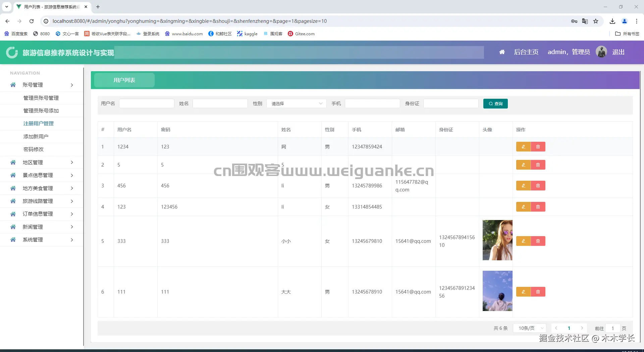The height and width of the screenshot is (352, 644).
Task: Open the browser downloads icon
Action: (612, 21)
